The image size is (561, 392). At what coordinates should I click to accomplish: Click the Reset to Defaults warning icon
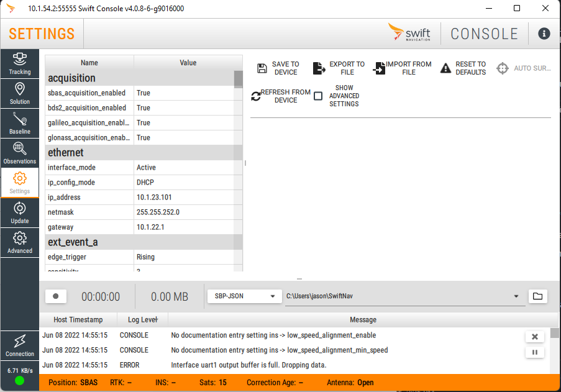coord(445,68)
